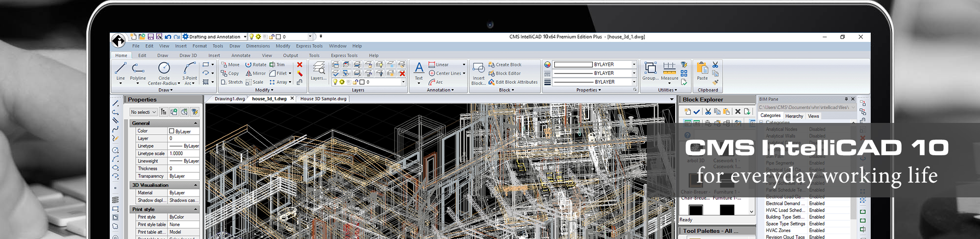
Task: Open the Array dropdown arrow
Action: tap(290, 82)
